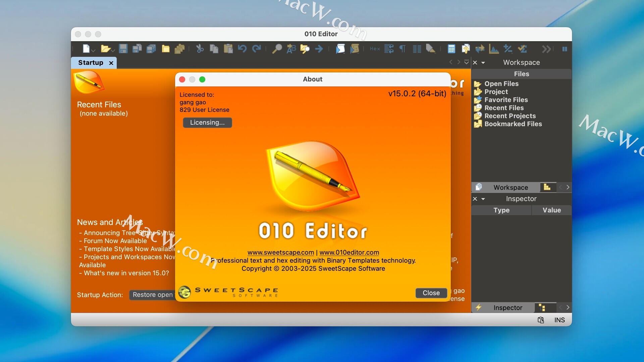Open the tab list dropdown triangle
The height and width of the screenshot is (362, 644).
point(466,62)
